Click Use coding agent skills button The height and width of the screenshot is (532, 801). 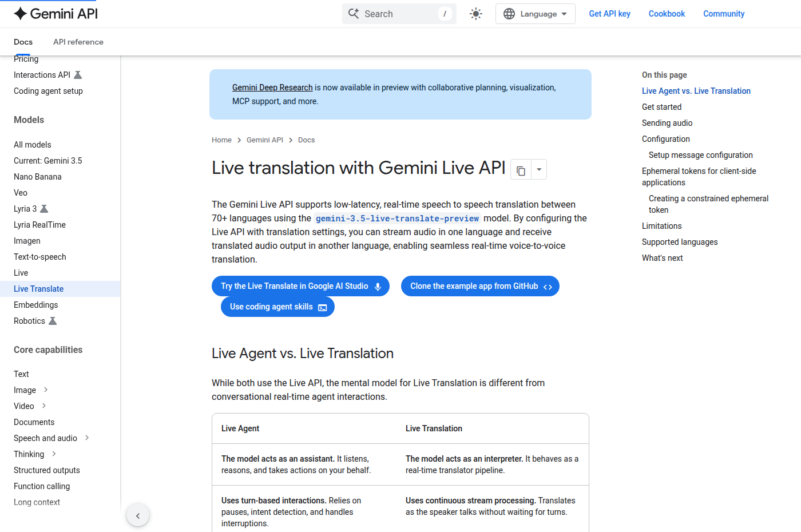pos(277,307)
